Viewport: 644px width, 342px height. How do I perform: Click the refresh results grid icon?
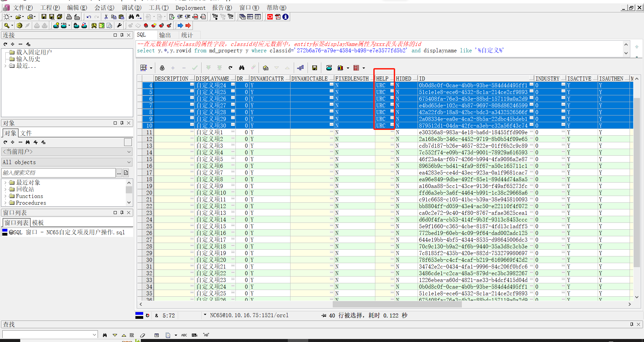[230, 68]
